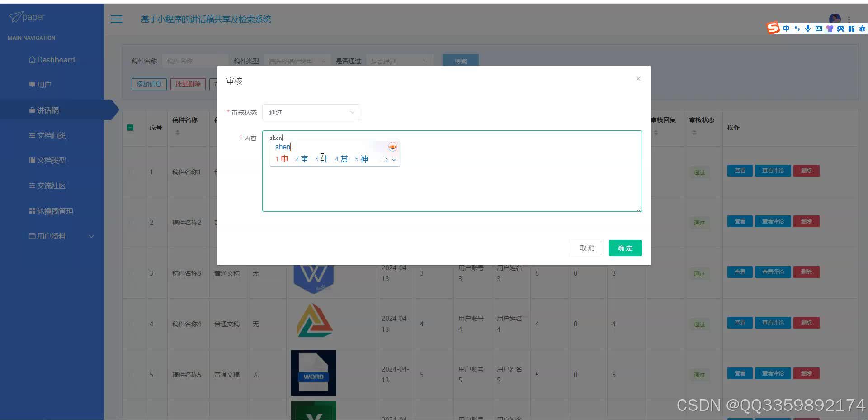Open 用户 in the sidebar
The height and width of the screenshot is (420, 868).
pos(40,85)
